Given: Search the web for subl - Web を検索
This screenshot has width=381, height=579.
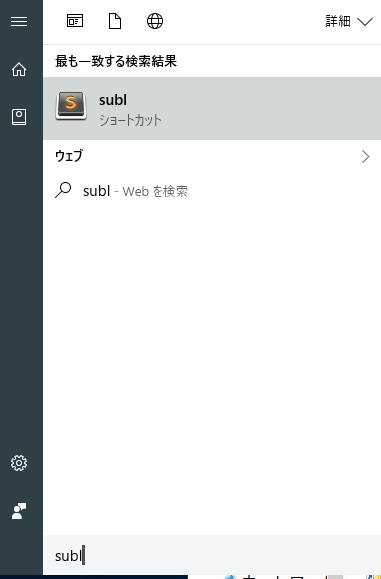Looking at the screenshot, I should tap(135, 191).
